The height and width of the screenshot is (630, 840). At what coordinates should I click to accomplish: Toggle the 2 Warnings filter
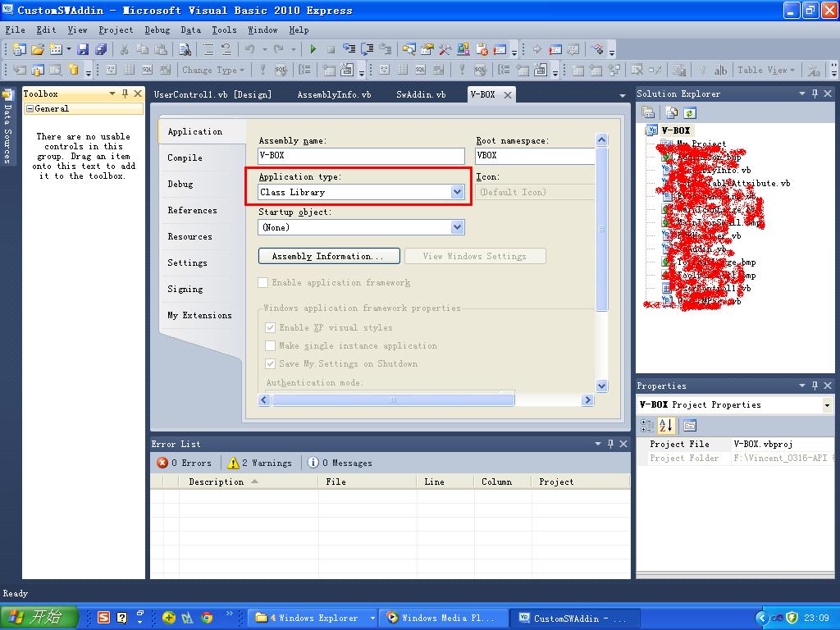(x=260, y=463)
